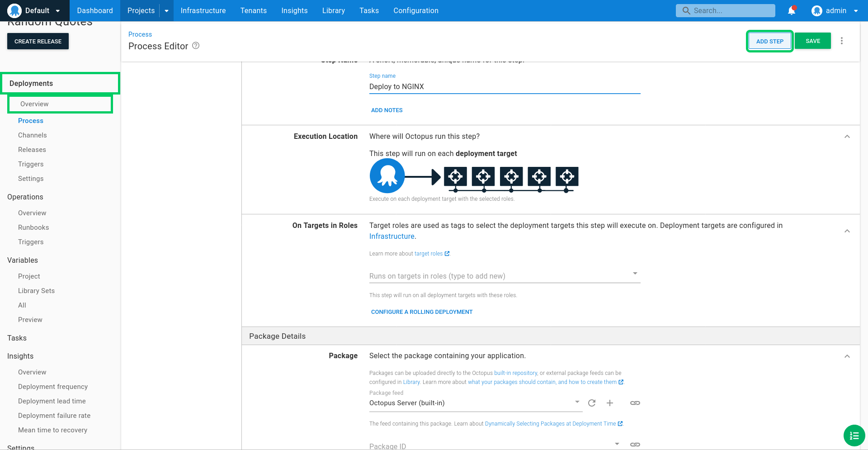
Task: Open the green checklist floating button
Action: click(x=854, y=436)
